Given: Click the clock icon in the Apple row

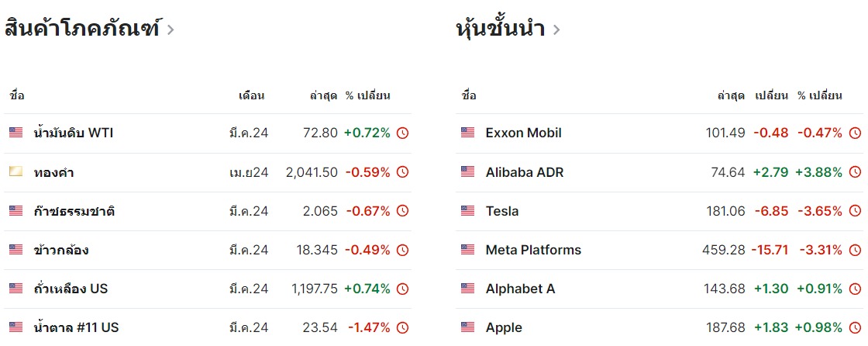Looking at the screenshot, I should (x=856, y=327).
